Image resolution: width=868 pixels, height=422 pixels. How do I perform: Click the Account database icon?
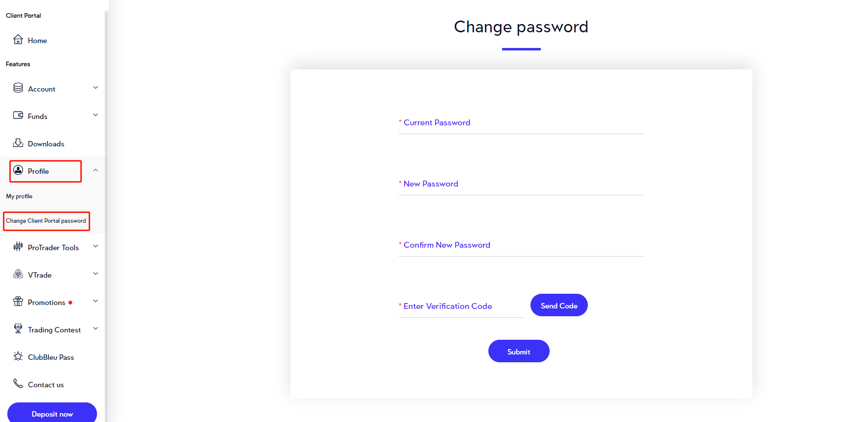tap(18, 88)
